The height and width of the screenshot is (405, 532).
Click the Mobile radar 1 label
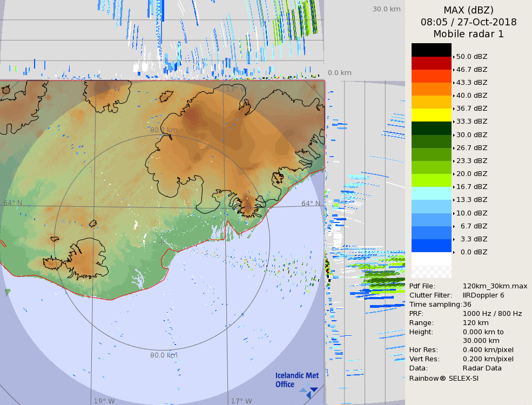pyautogui.click(x=468, y=34)
